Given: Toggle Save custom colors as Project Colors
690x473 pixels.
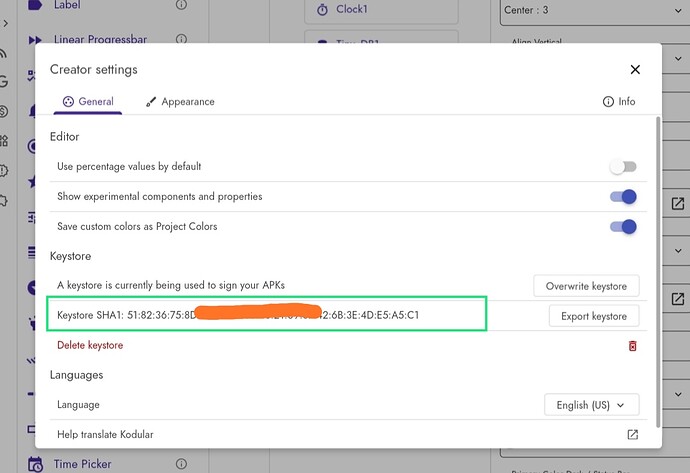Looking at the screenshot, I should pyautogui.click(x=623, y=227).
